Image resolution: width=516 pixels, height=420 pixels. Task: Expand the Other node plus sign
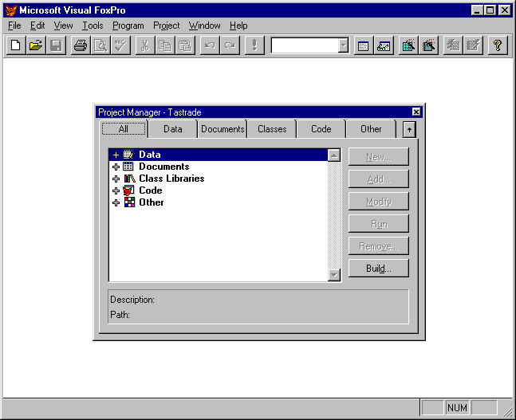(116, 202)
